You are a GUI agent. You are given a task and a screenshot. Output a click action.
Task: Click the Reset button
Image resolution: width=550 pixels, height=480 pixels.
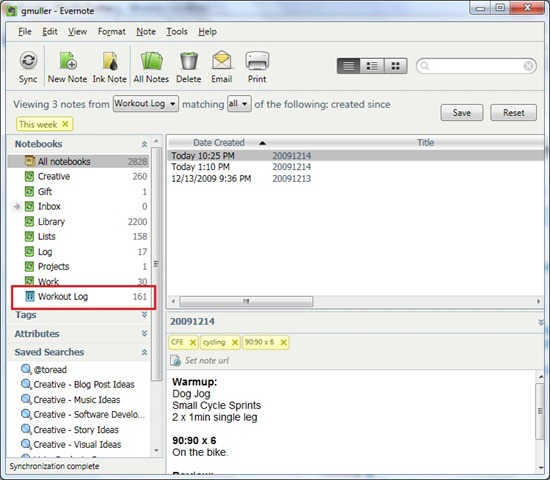click(514, 113)
